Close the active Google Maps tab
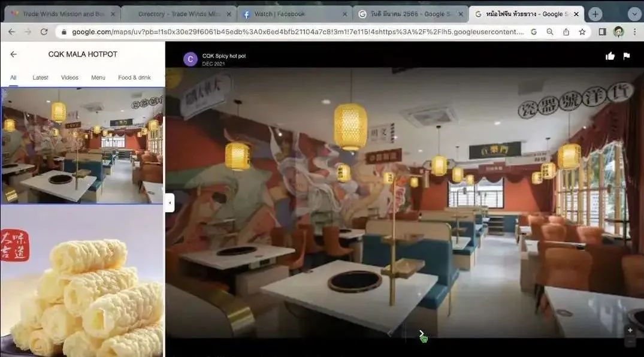644x357 pixels. (x=576, y=14)
